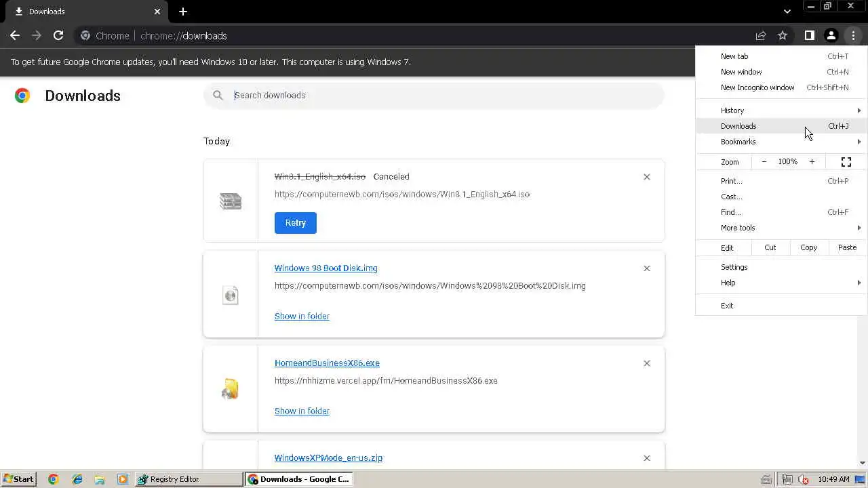Remove HomeandBusinessX86.exe from list

click(x=646, y=363)
